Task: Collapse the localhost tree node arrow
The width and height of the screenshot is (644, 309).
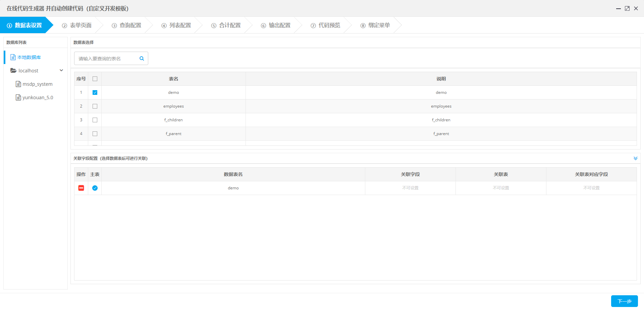Action: pyautogui.click(x=61, y=70)
